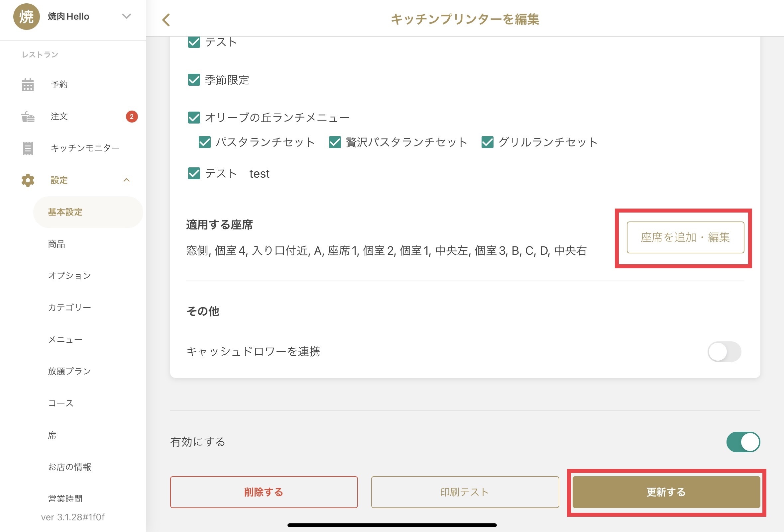Collapse the 設定 menu chevron
784x532 pixels.
[127, 180]
